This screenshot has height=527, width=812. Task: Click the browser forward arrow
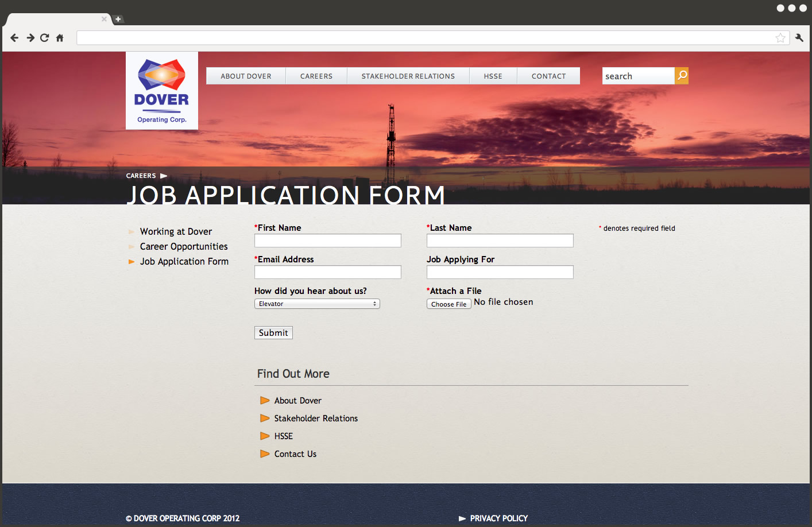[x=30, y=38]
